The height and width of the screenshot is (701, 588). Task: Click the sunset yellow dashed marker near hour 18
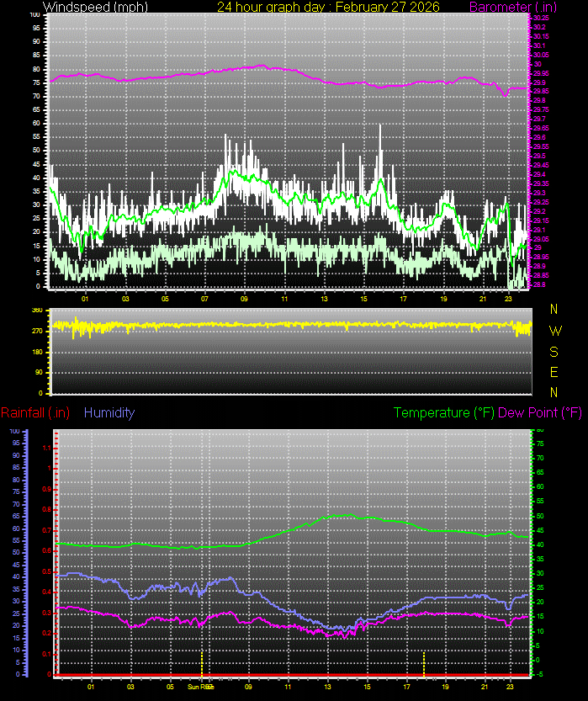click(424, 664)
